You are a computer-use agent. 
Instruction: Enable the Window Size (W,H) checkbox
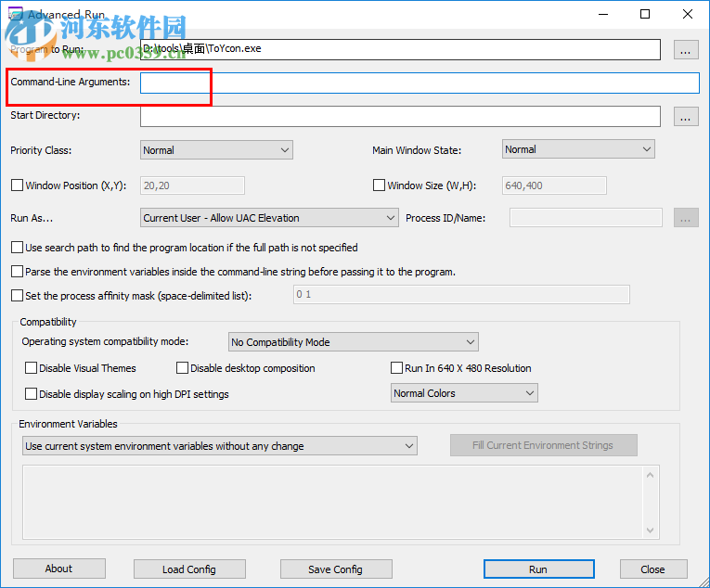click(x=379, y=185)
